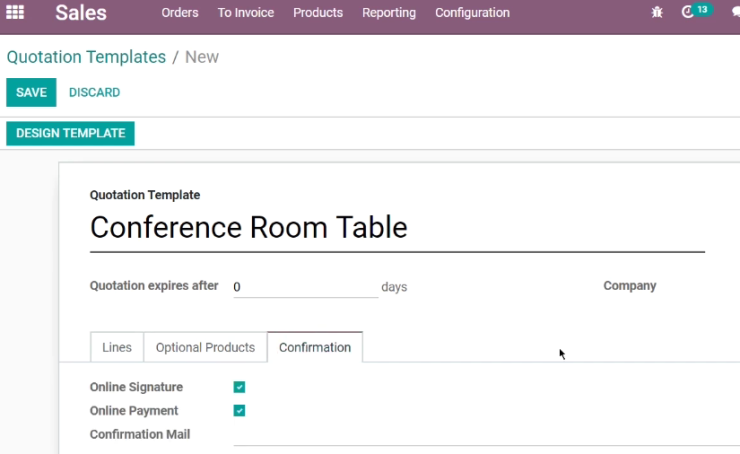Screen dimensions: 740x454
Task: Open the Reporting menu
Action: tap(389, 13)
